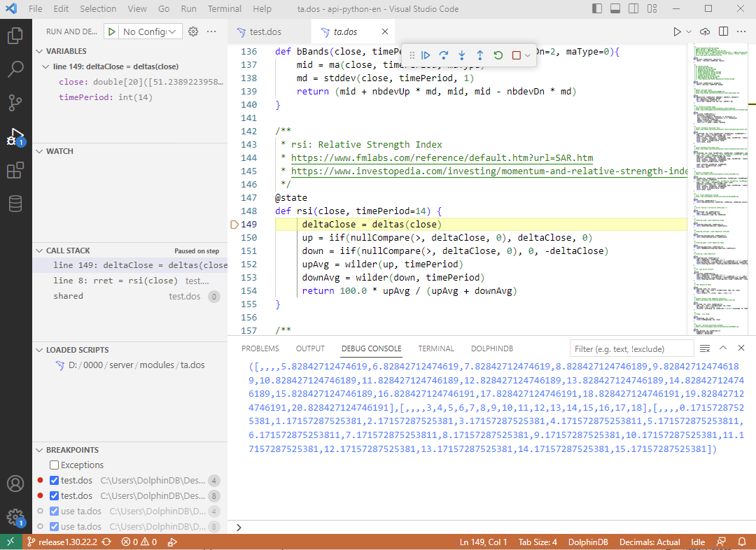Open the DolphinDB database sidebar icon
This screenshot has width=756, height=550.
(15, 204)
